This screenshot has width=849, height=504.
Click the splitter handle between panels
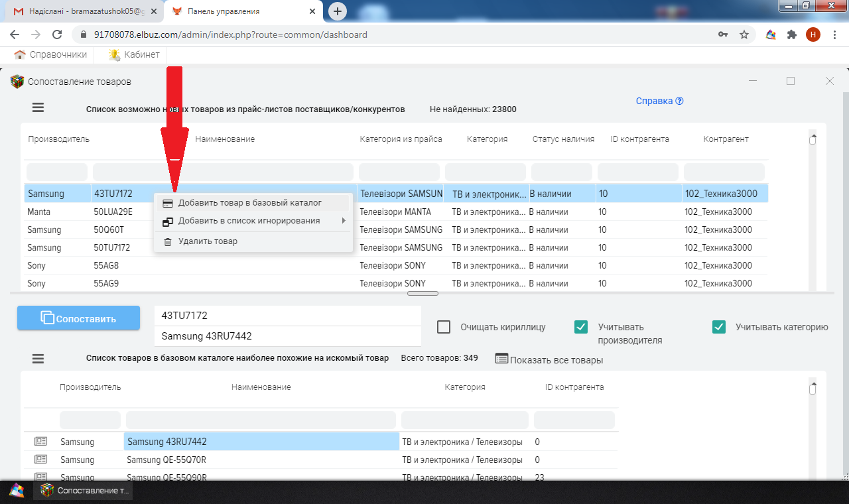click(x=423, y=293)
